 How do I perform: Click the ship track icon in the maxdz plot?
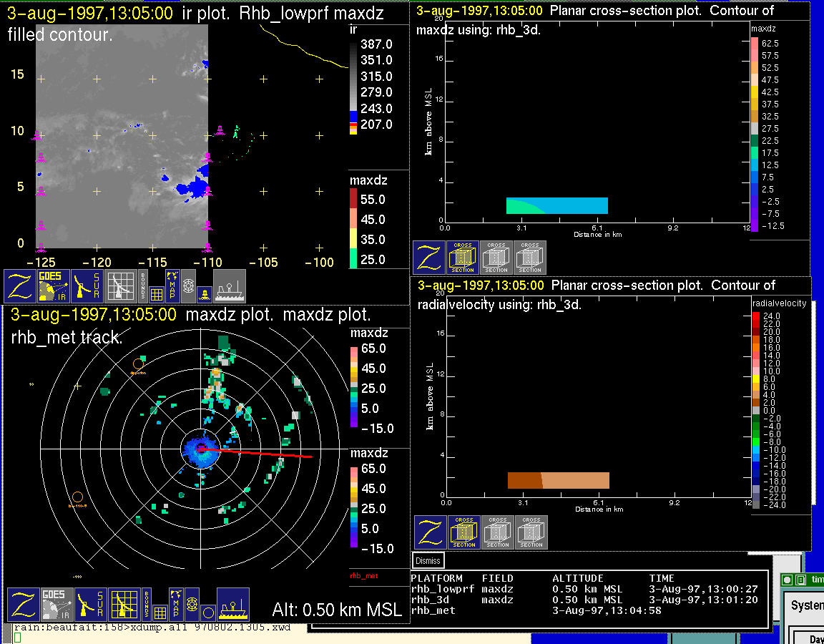pos(232,605)
